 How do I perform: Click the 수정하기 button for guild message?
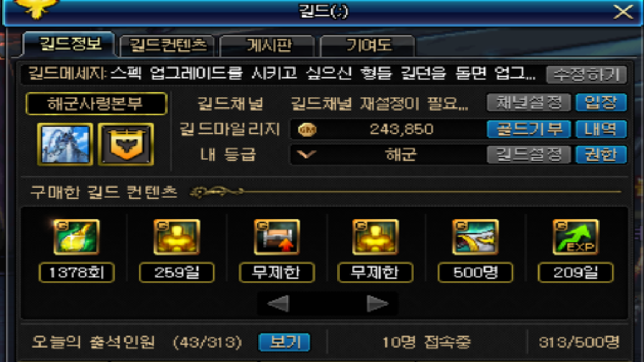tap(586, 75)
